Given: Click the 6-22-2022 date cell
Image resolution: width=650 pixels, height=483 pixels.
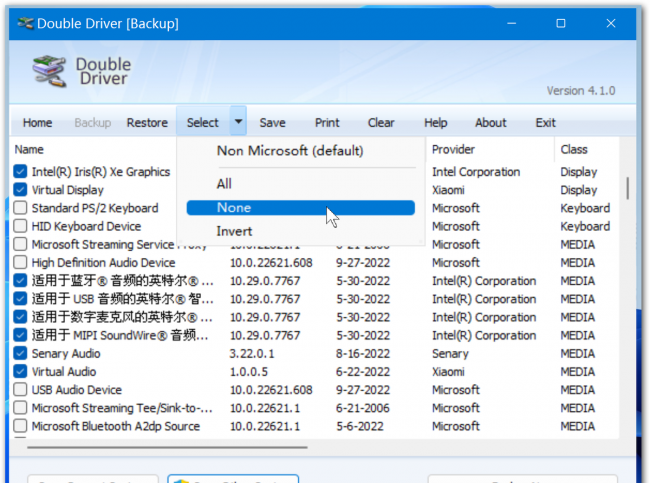Looking at the screenshot, I should point(361,372).
